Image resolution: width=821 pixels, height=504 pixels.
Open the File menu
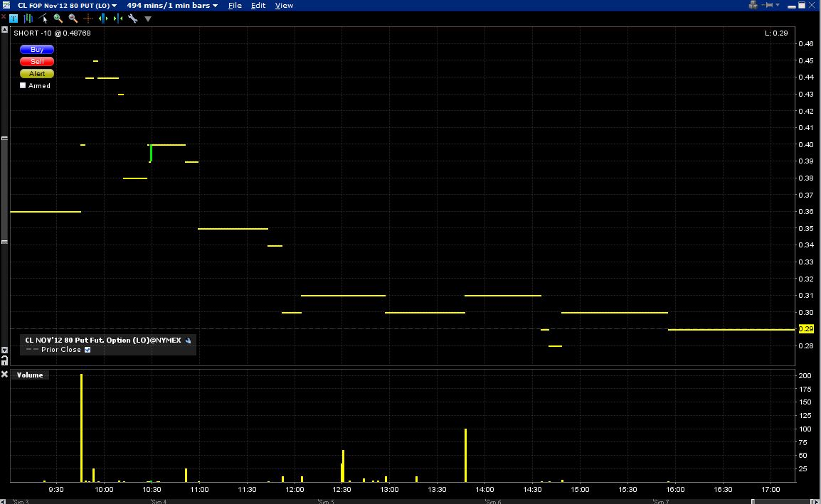pos(235,5)
